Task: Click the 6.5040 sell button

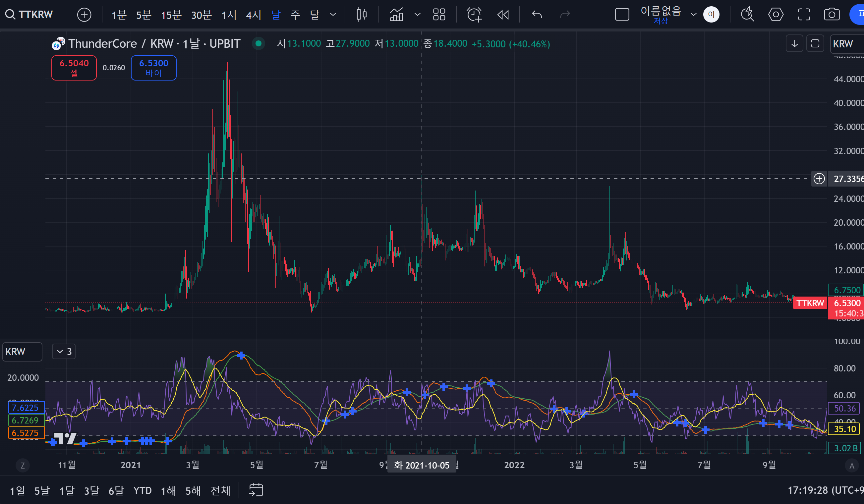Action: (74, 68)
